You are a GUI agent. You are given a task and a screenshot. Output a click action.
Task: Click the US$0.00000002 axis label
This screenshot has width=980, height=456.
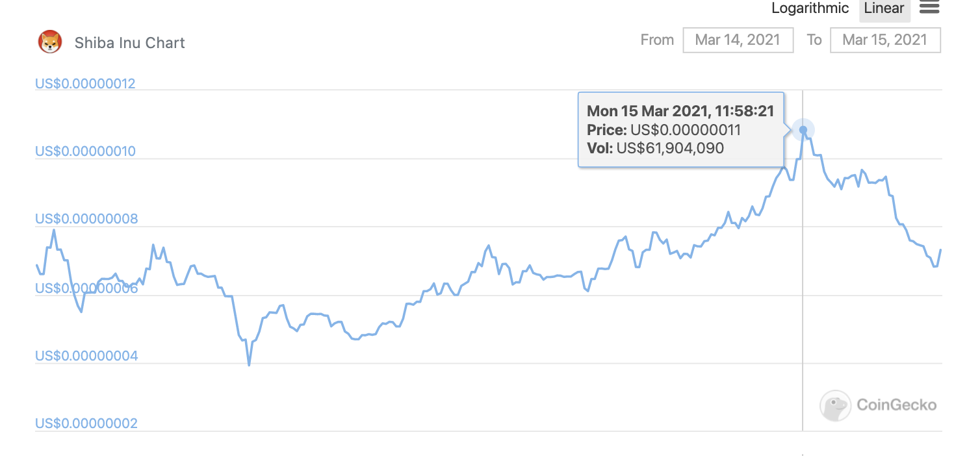click(86, 424)
